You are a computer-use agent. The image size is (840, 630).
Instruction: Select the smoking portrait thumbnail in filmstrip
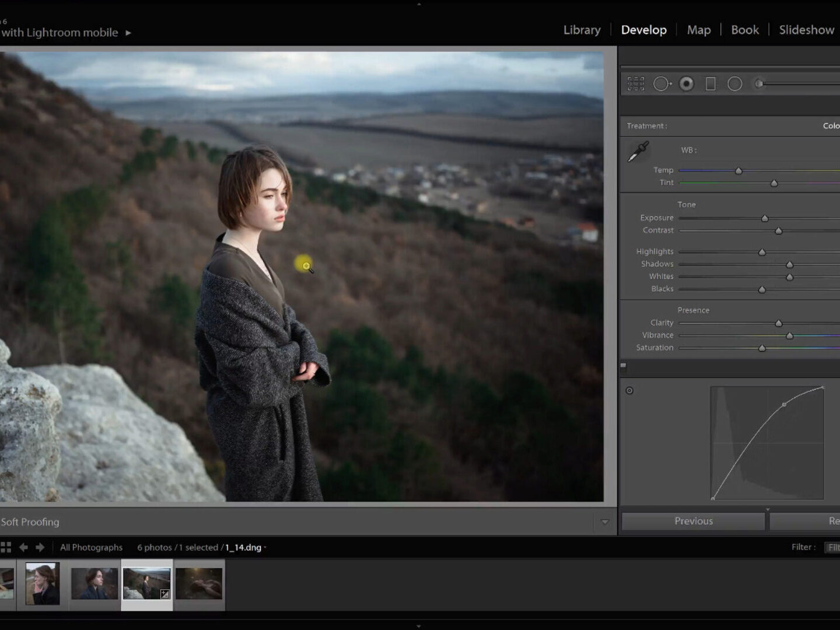click(43, 583)
